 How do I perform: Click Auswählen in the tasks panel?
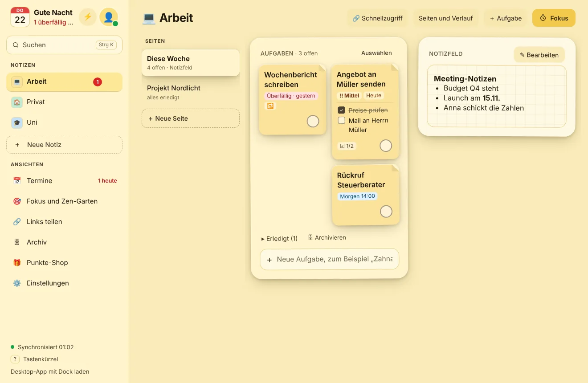pos(376,53)
